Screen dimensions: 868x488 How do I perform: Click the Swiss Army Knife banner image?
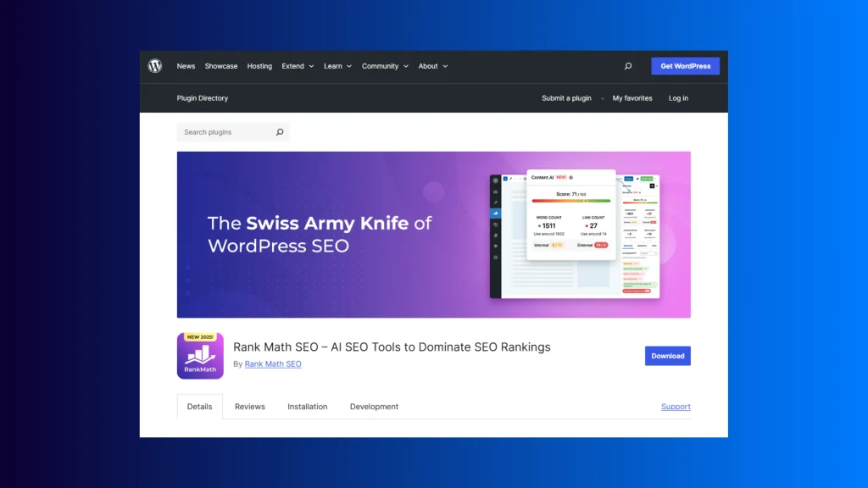(433, 235)
